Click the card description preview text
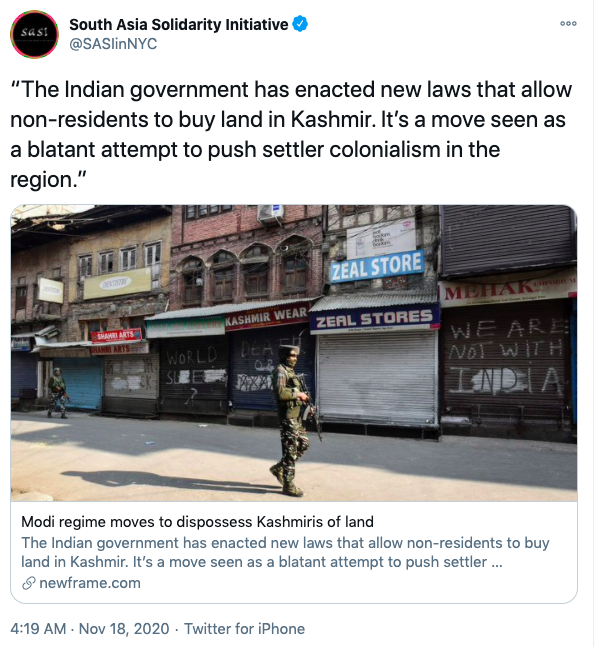Image resolution: width=595 pixels, height=647 pixels. point(285,553)
